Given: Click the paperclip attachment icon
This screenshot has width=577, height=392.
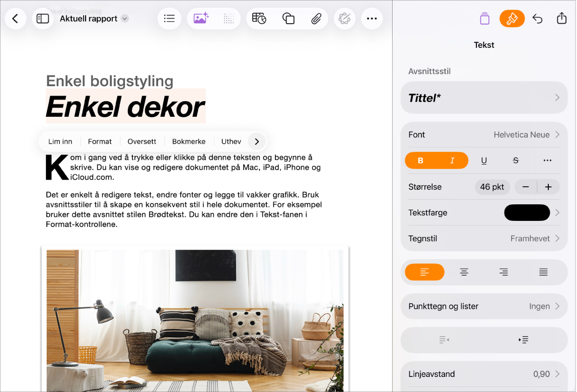Looking at the screenshot, I should (316, 19).
